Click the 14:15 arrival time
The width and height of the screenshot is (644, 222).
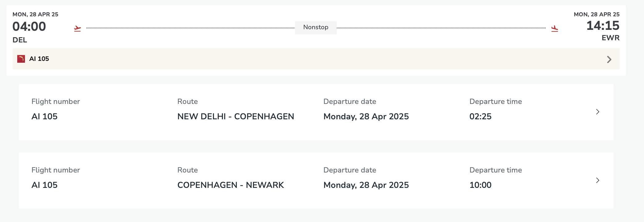[603, 26]
